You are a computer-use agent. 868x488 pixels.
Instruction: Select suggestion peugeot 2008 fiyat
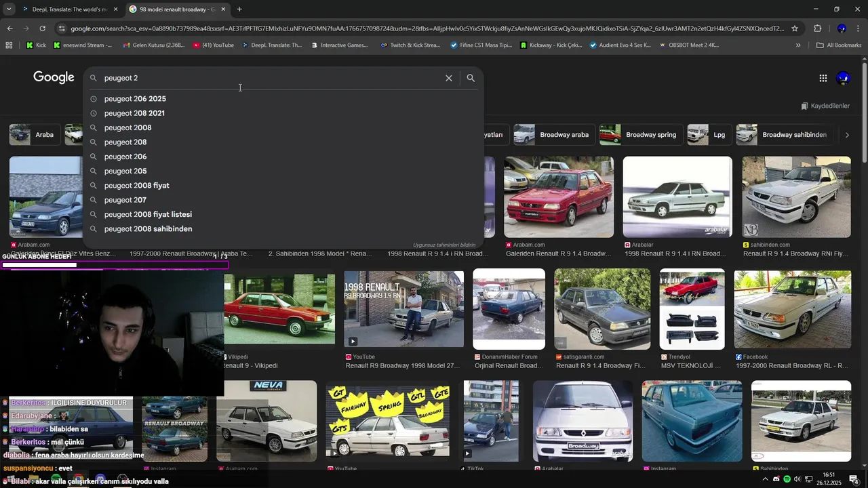click(x=283, y=186)
